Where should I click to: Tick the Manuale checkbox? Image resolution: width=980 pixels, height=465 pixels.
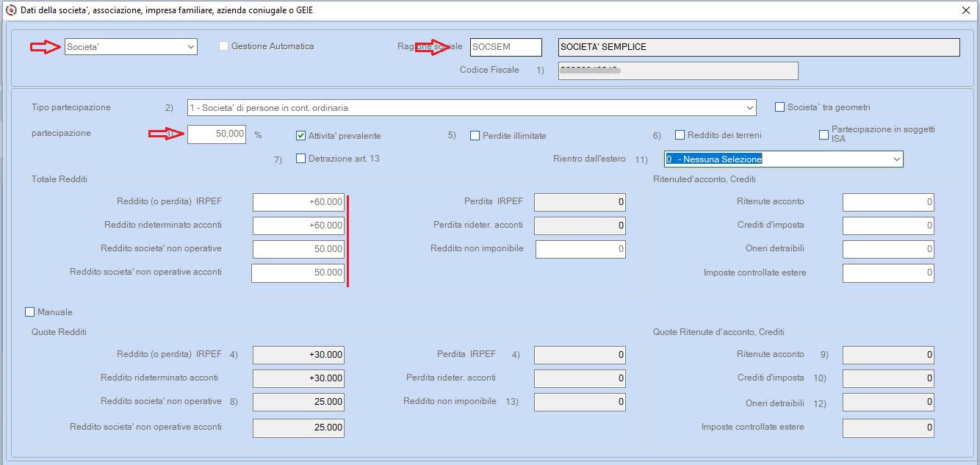[x=30, y=312]
